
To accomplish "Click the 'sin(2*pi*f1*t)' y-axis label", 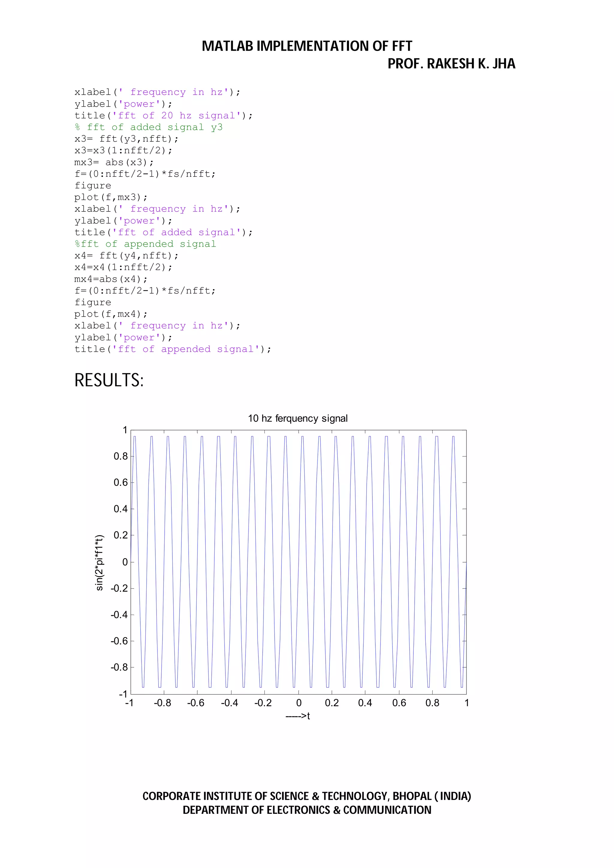I will tap(99, 562).
